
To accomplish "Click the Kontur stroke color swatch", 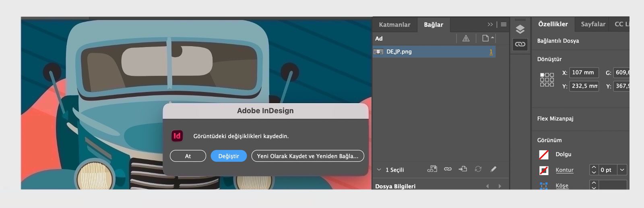I will point(544,170).
